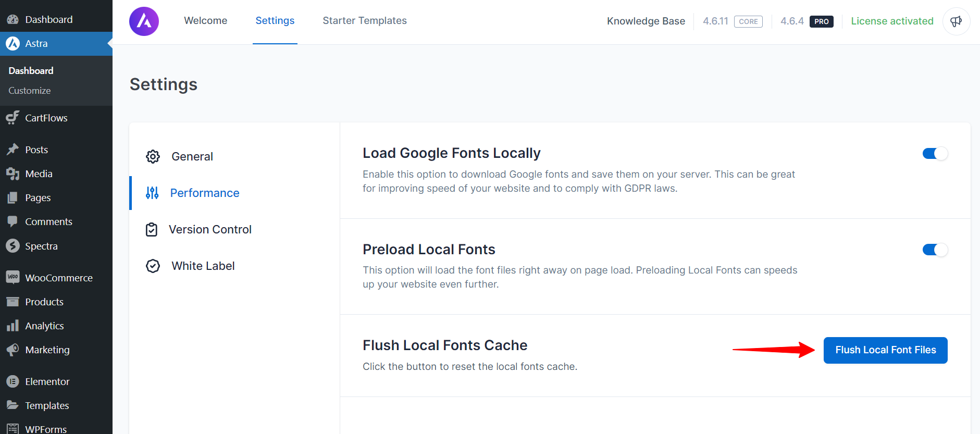The width and height of the screenshot is (980, 434).
Task: Click the License activated text
Action: pyautogui.click(x=892, y=21)
